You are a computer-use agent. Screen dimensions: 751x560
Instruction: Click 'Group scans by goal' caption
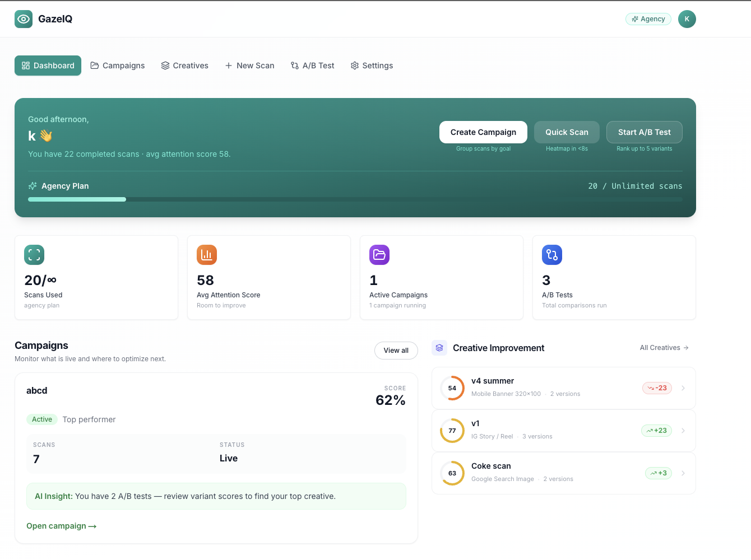point(483,148)
